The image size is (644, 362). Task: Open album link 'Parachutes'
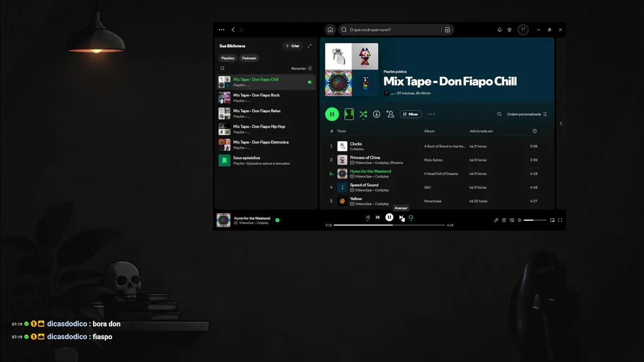433,201
